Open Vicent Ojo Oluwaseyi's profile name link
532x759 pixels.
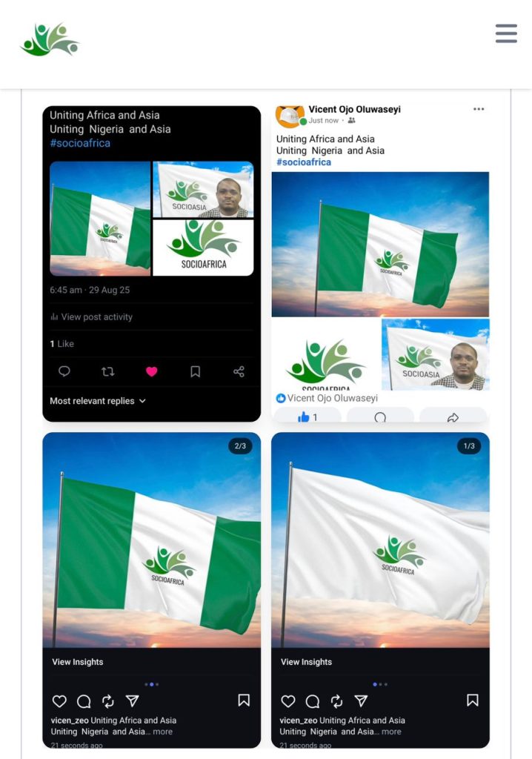coord(354,109)
